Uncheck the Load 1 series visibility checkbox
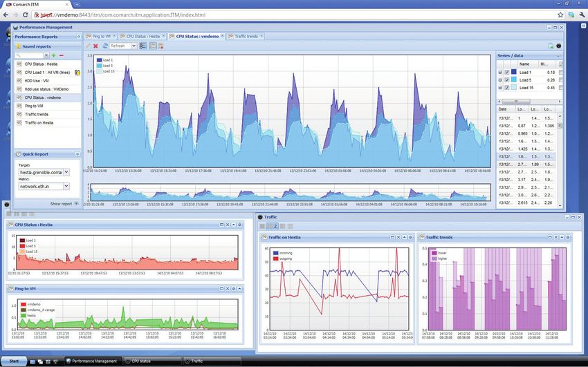 507,73
